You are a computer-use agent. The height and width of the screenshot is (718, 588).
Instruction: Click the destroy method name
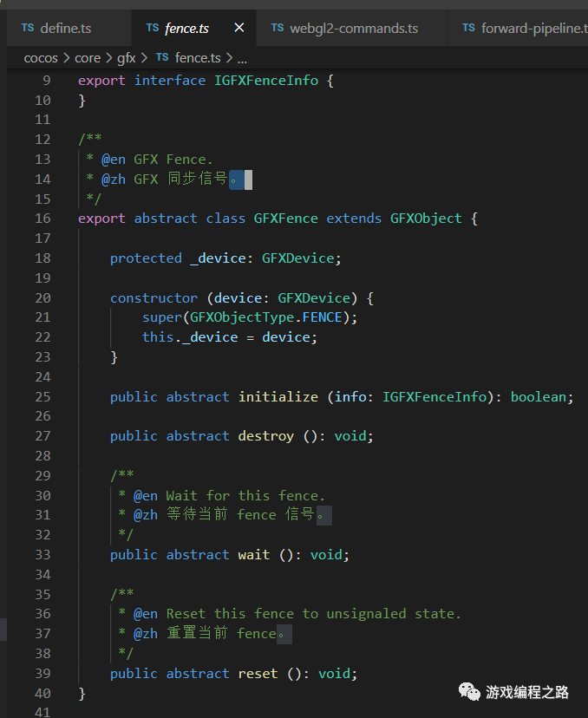(x=266, y=436)
